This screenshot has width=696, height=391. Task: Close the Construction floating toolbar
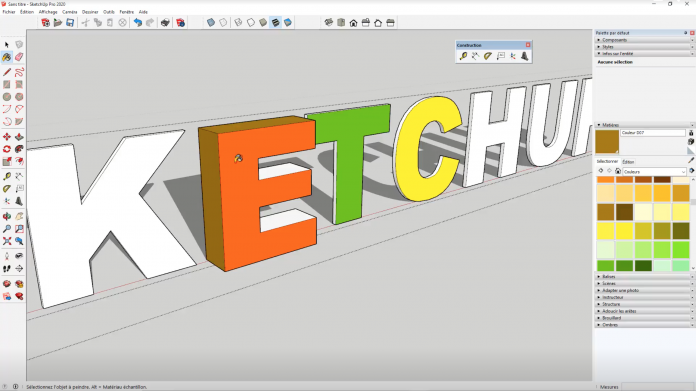tap(528, 45)
